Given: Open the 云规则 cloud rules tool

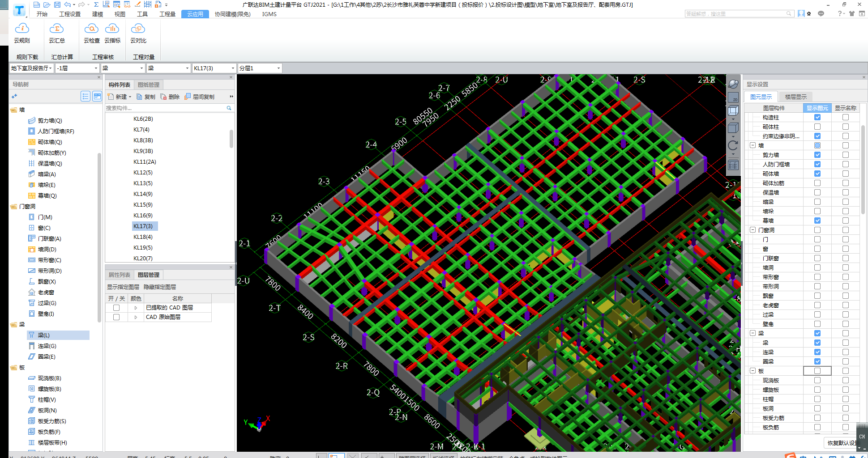Looking at the screenshot, I should pyautogui.click(x=21, y=34).
